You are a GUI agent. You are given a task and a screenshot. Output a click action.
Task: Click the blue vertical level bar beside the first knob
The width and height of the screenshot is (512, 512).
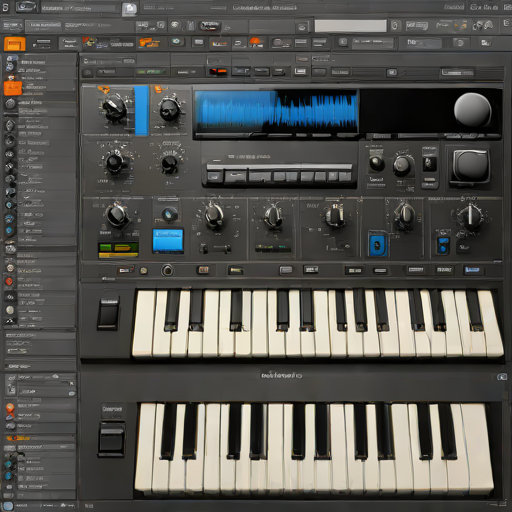141,110
